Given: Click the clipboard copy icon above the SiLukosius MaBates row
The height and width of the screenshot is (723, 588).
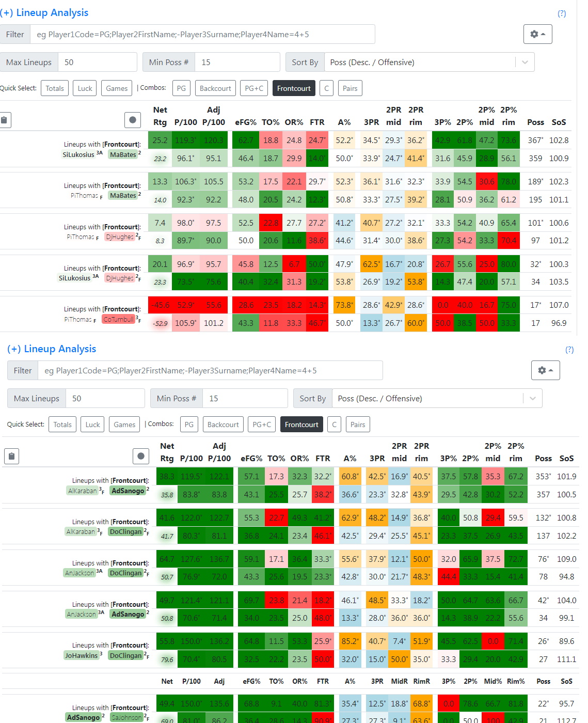Looking at the screenshot, I should coord(4,120).
